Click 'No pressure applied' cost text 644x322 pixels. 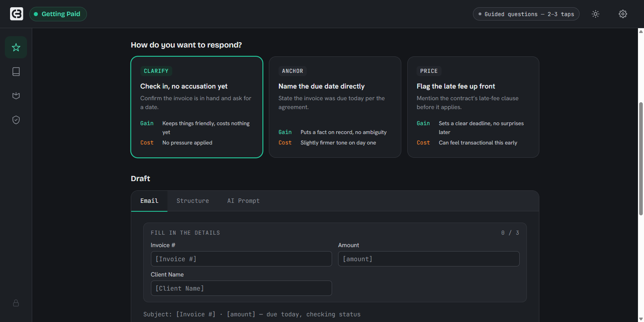(188, 143)
